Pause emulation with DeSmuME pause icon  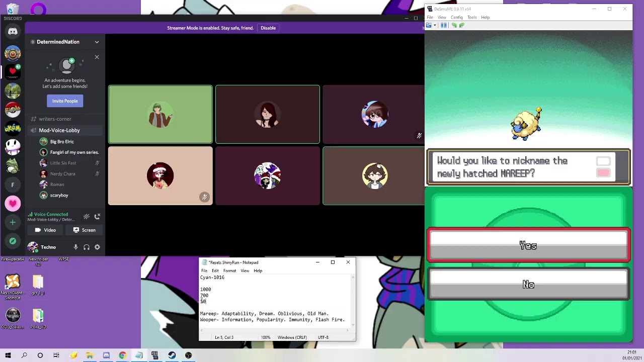point(444,25)
